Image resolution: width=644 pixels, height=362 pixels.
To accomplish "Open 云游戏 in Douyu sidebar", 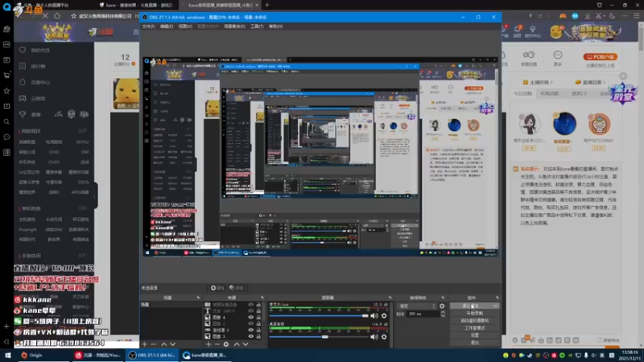I will point(33,98).
